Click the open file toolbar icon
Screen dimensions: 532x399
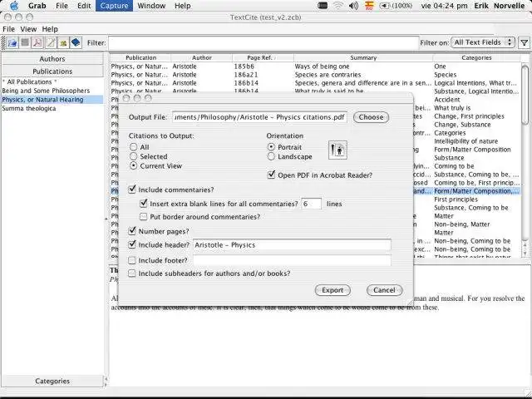[12, 42]
